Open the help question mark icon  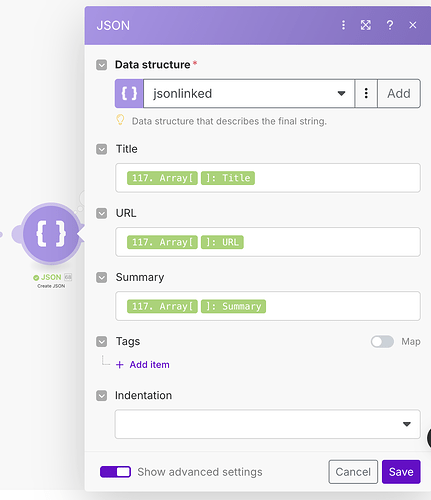(x=390, y=25)
